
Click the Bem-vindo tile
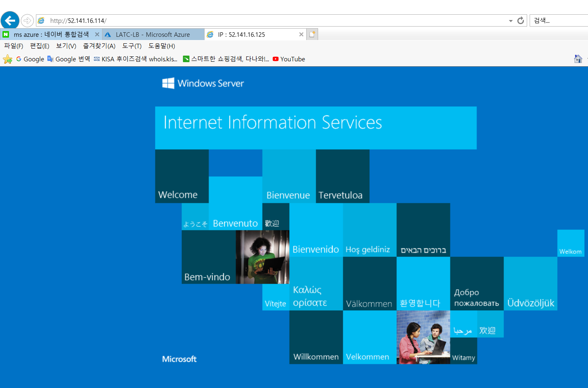209,257
